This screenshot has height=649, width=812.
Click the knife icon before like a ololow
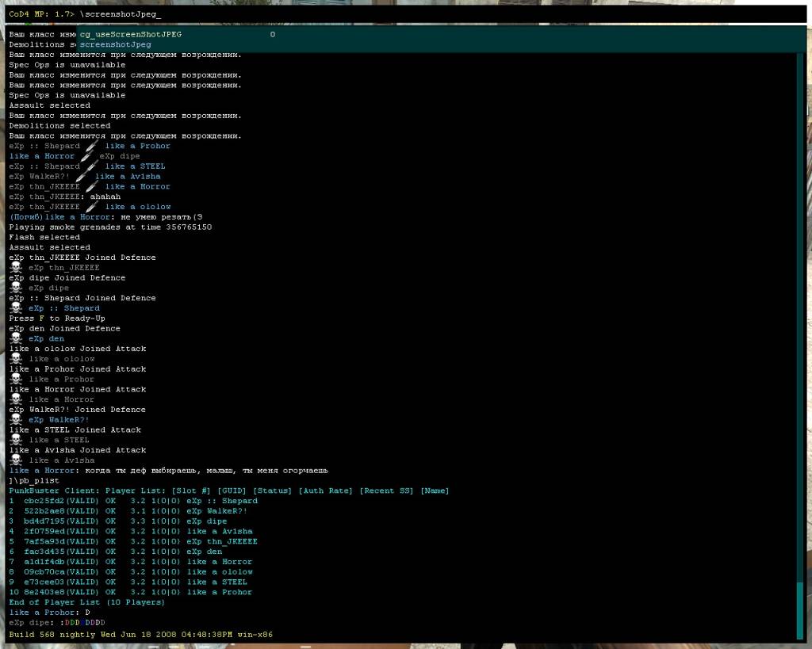91,207
